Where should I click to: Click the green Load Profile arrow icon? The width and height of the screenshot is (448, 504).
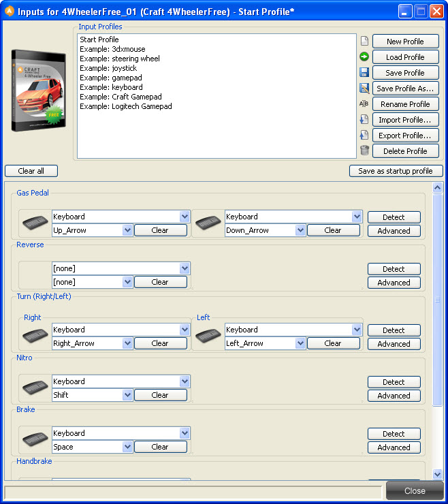pyautogui.click(x=364, y=57)
